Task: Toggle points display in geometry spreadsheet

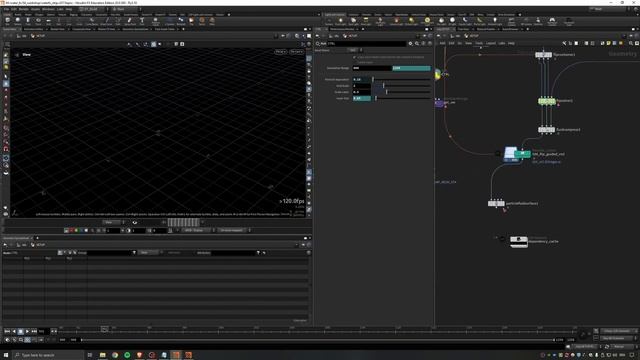Action: (60, 253)
